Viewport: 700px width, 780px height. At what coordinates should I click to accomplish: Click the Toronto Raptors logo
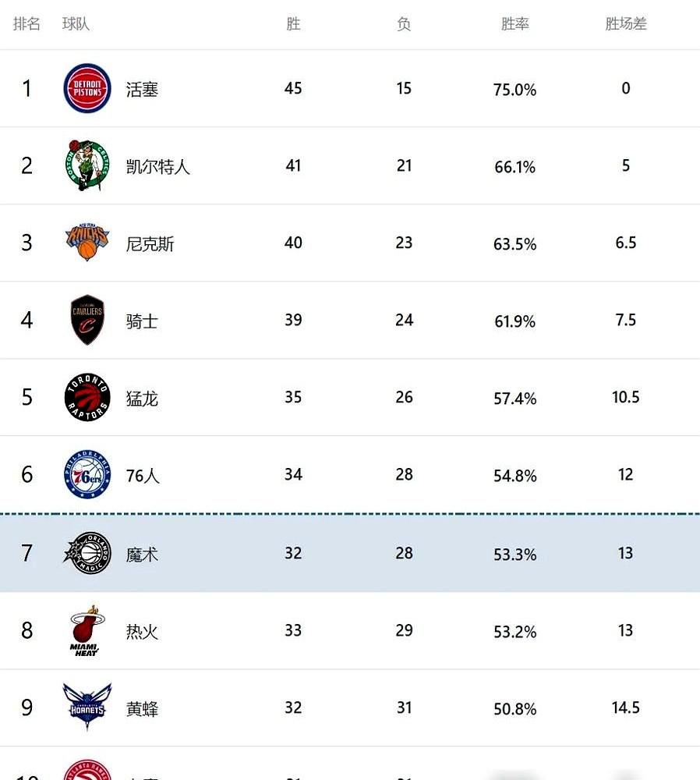pos(87,397)
